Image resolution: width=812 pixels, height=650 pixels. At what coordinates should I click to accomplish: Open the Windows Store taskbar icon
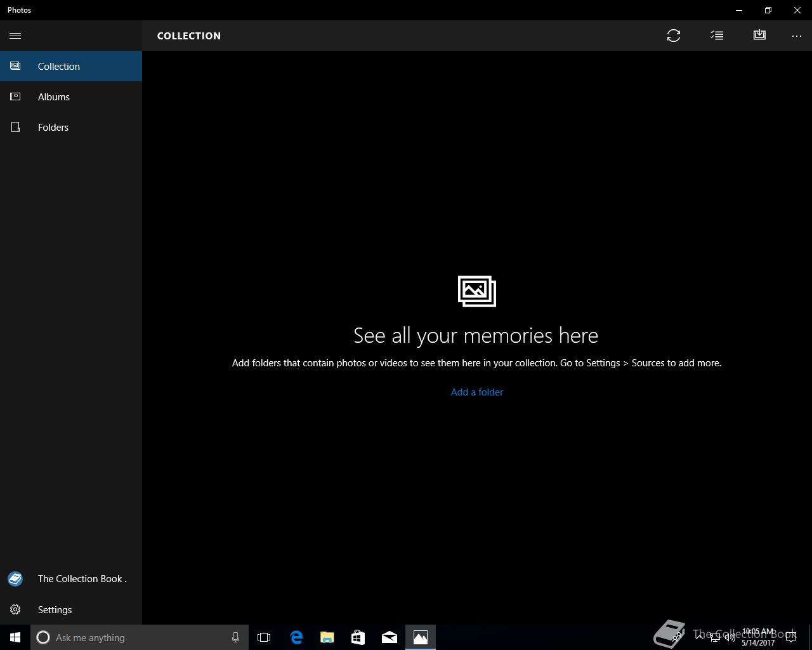(x=358, y=637)
